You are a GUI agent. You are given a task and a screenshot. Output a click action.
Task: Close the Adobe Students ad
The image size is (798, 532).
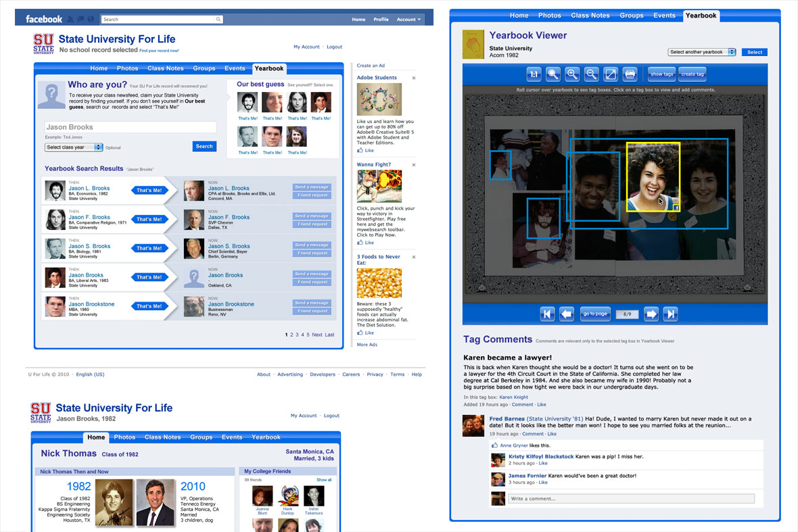[x=414, y=78]
